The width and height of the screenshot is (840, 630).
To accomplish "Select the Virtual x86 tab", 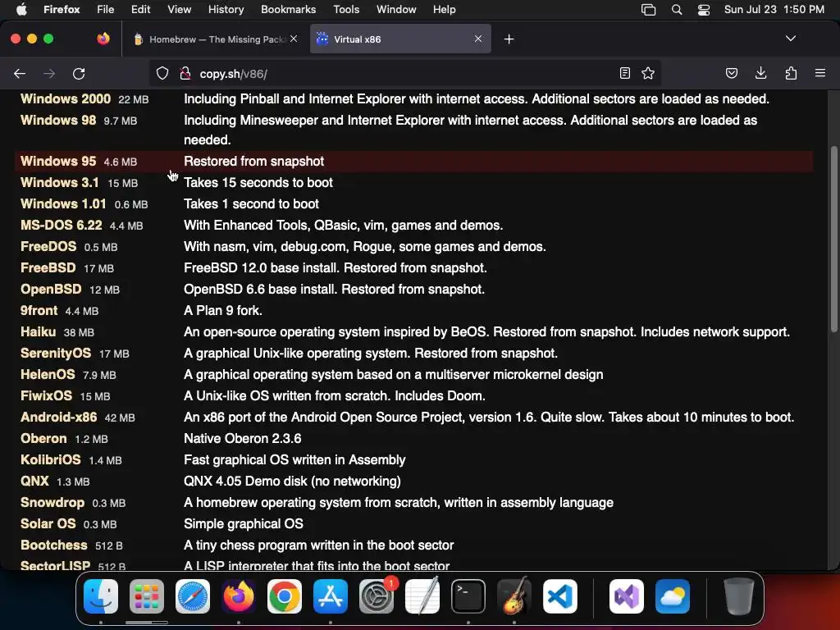I will point(400,39).
